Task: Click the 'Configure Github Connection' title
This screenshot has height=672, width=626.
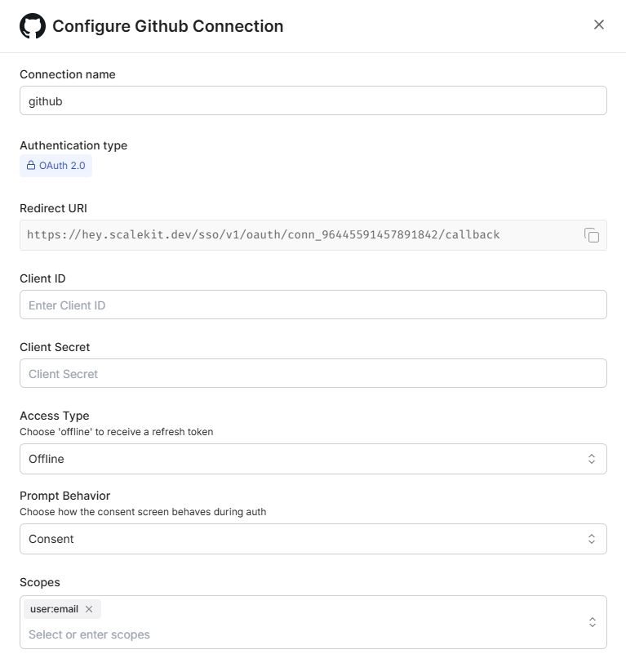Action: (x=167, y=26)
